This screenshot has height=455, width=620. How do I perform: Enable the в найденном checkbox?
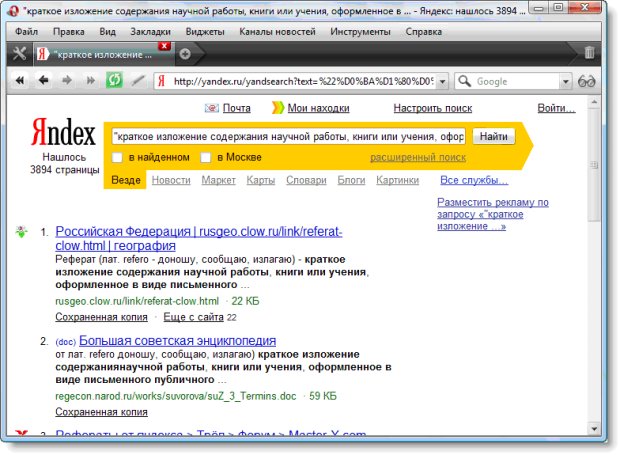pos(117,157)
